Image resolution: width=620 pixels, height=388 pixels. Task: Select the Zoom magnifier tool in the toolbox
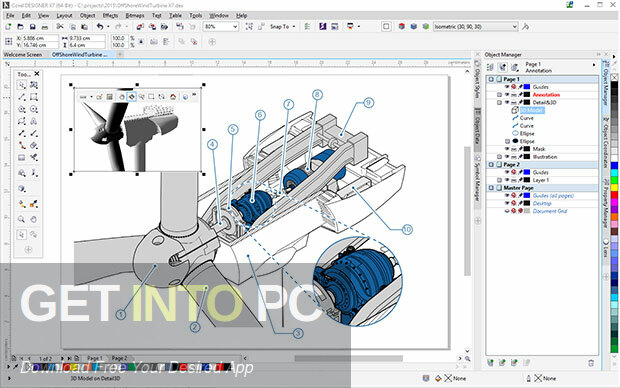point(22,219)
